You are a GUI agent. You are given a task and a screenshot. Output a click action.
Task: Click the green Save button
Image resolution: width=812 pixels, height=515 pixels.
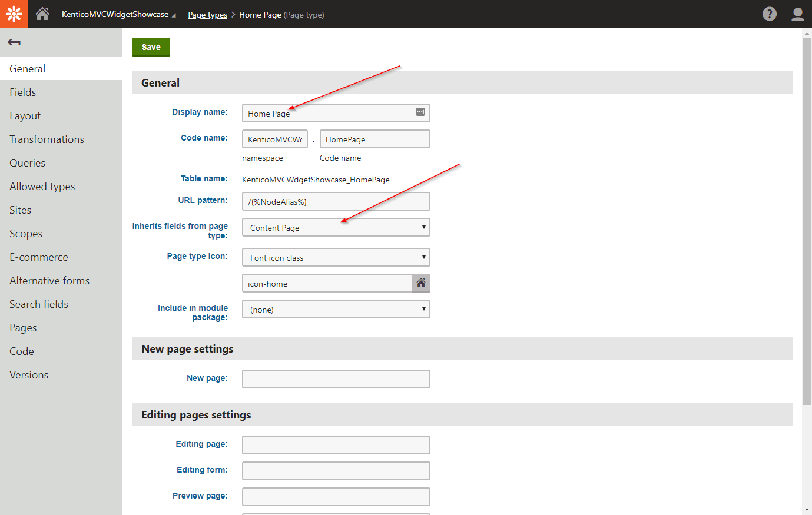pos(151,47)
